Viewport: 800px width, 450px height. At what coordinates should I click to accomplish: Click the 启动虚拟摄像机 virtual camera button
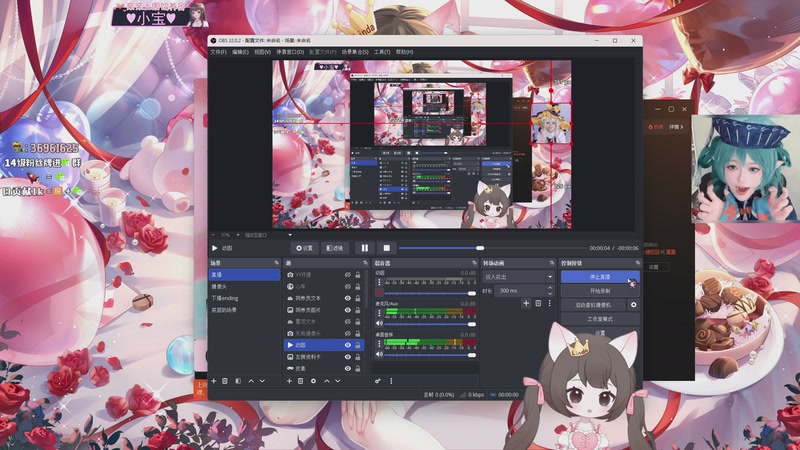point(593,305)
